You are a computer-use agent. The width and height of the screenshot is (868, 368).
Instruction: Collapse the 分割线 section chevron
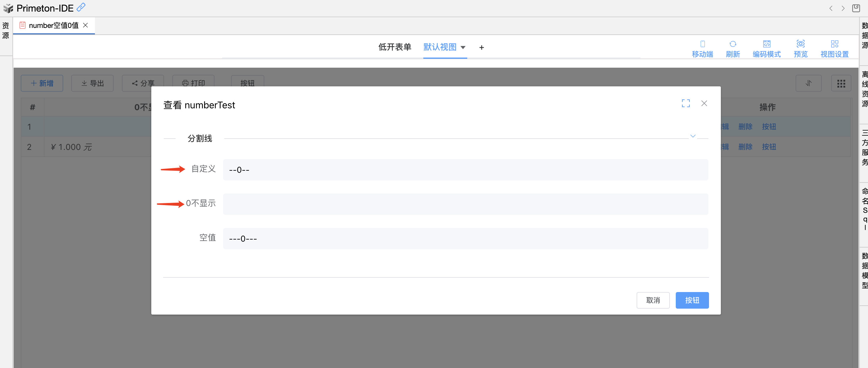click(692, 136)
